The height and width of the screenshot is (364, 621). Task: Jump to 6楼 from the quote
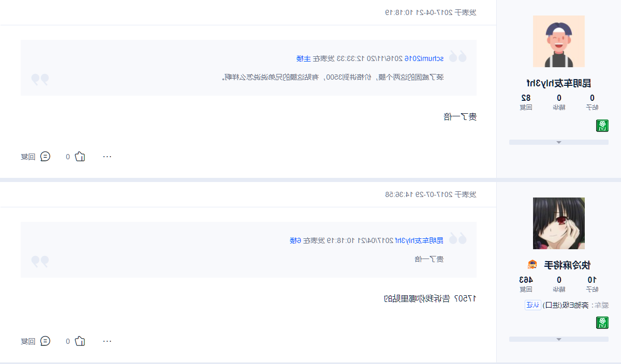pos(295,240)
